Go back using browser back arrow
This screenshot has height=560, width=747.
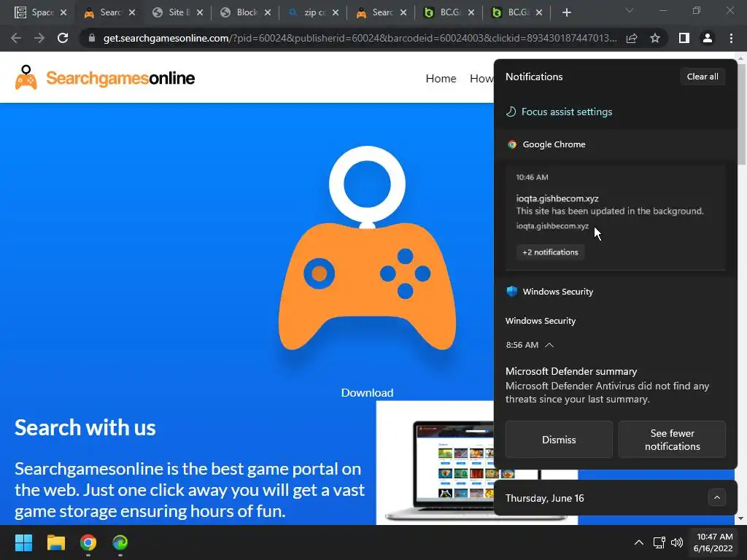(16, 38)
